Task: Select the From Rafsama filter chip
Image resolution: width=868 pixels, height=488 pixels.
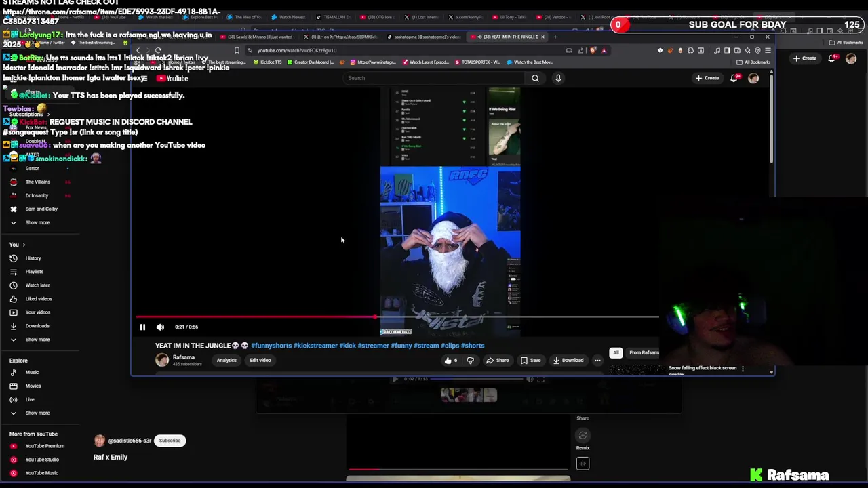Action: (x=644, y=352)
